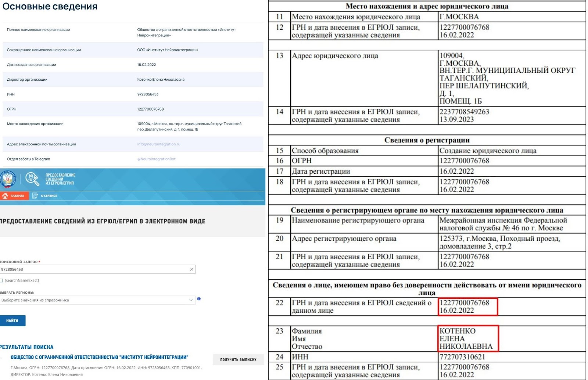Image resolution: width=588 pixels, height=380 pixels.
Task: Click the ИНН value '772707310621' in row 24
Action: pyautogui.click(x=462, y=357)
